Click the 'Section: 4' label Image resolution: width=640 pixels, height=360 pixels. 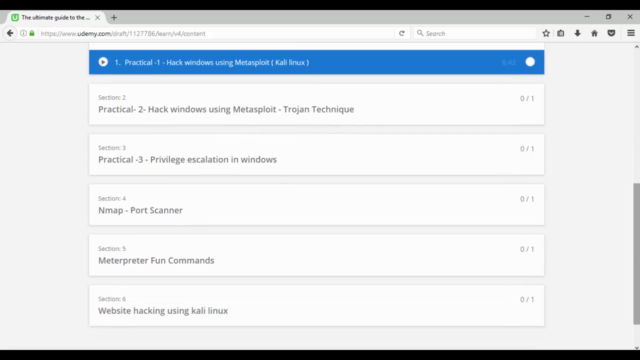click(x=112, y=198)
